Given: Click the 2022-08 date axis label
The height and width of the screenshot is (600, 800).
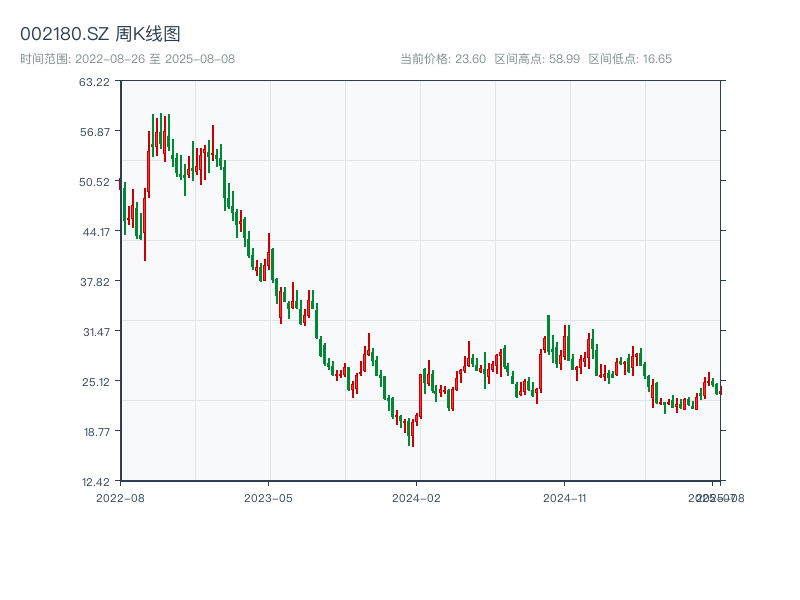Looking at the screenshot, I should coord(120,497).
